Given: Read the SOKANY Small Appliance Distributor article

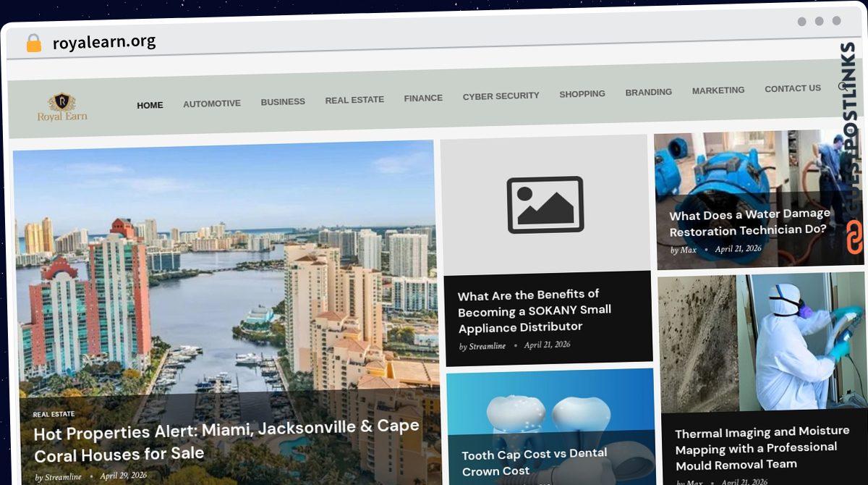Looking at the screenshot, I should click(x=535, y=311).
